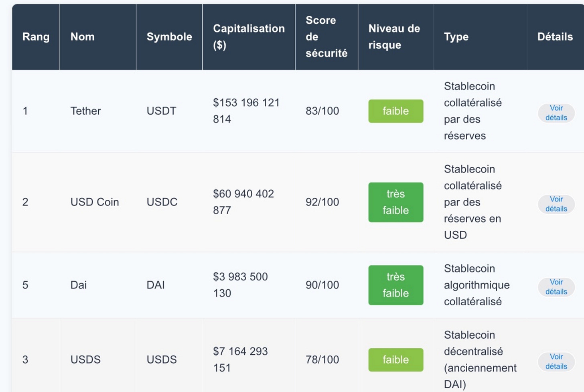Click the $7 164 293 151 capitalisation cell
584x392 pixels.
click(x=240, y=360)
